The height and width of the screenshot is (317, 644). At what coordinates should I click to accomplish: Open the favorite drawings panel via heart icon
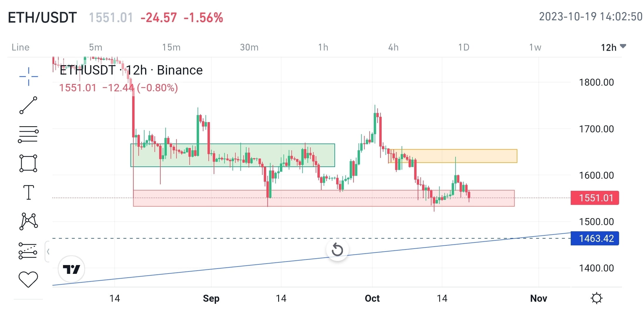[28, 280]
